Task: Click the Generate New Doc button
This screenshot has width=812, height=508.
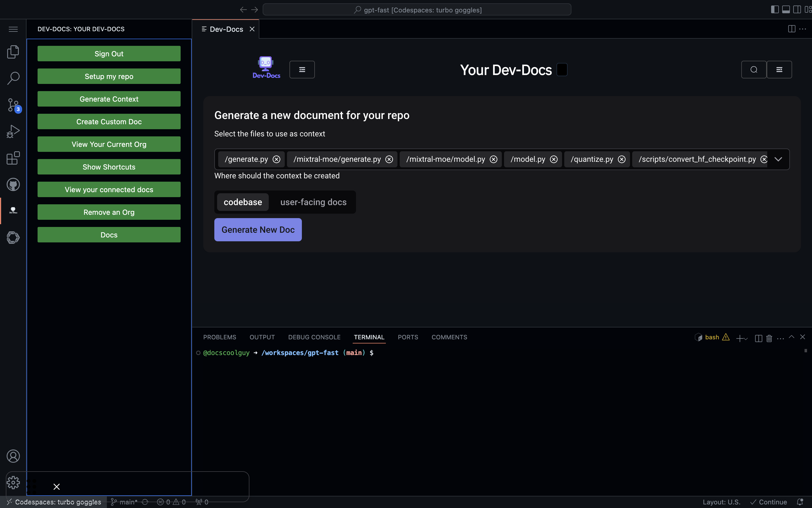Action: [258, 229]
